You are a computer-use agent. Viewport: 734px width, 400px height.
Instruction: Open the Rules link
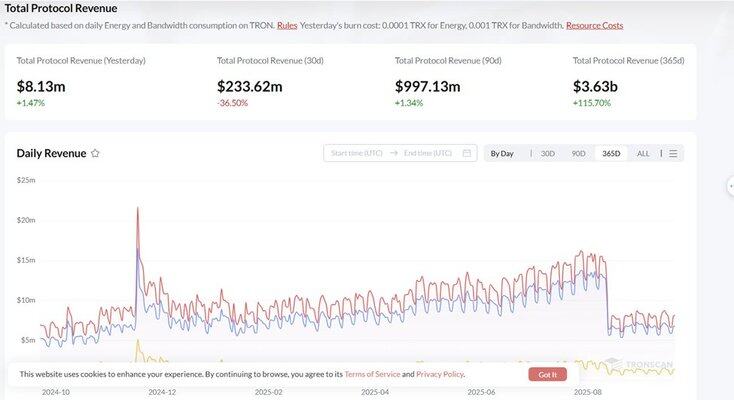[287, 24]
